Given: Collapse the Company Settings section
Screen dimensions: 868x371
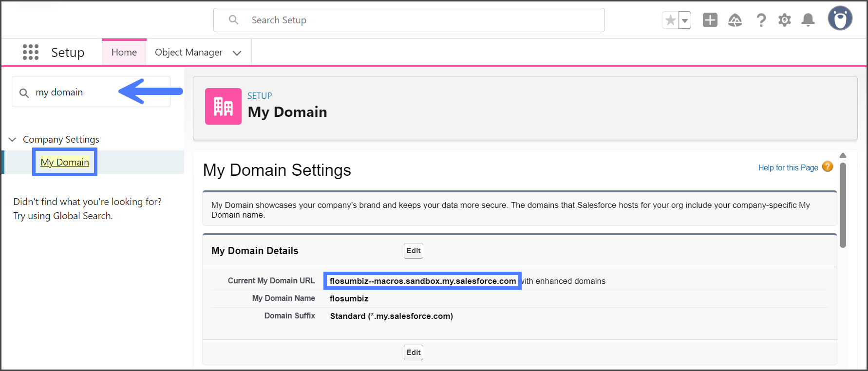Looking at the screenshot, I should [x=13, y=140].
